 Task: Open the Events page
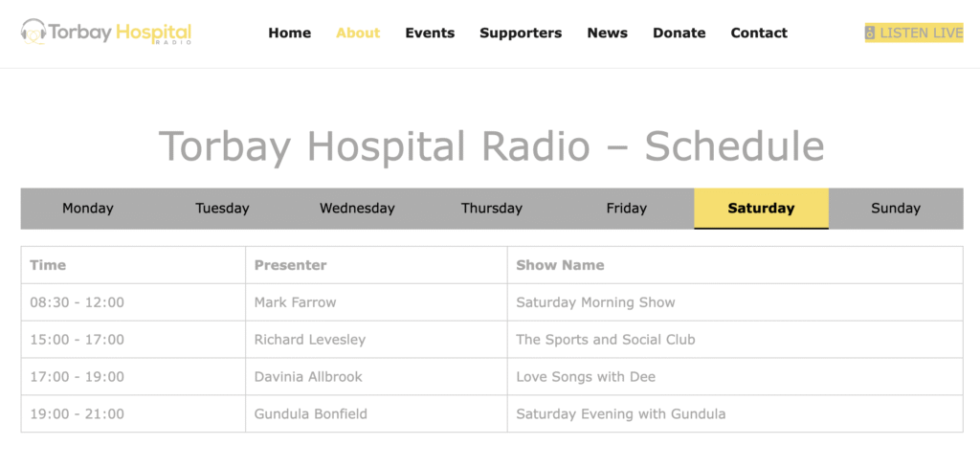pyautogui.click(x=430, y=33)
